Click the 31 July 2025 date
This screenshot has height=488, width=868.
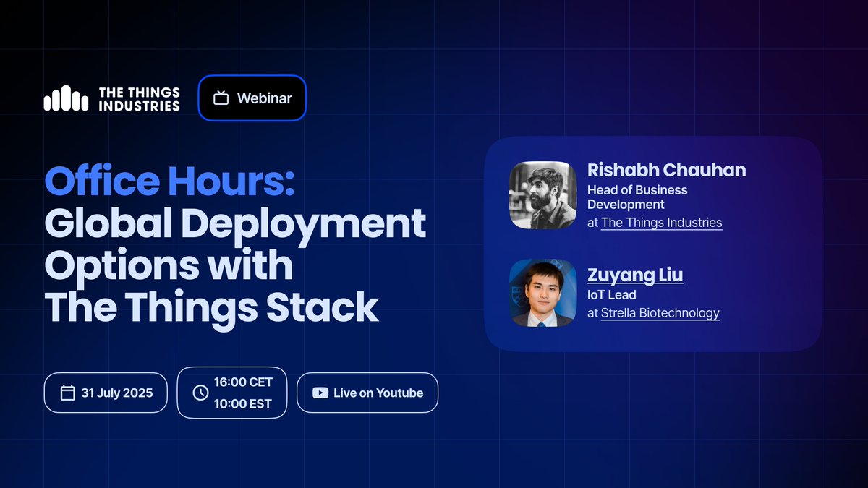click(117, 393)
